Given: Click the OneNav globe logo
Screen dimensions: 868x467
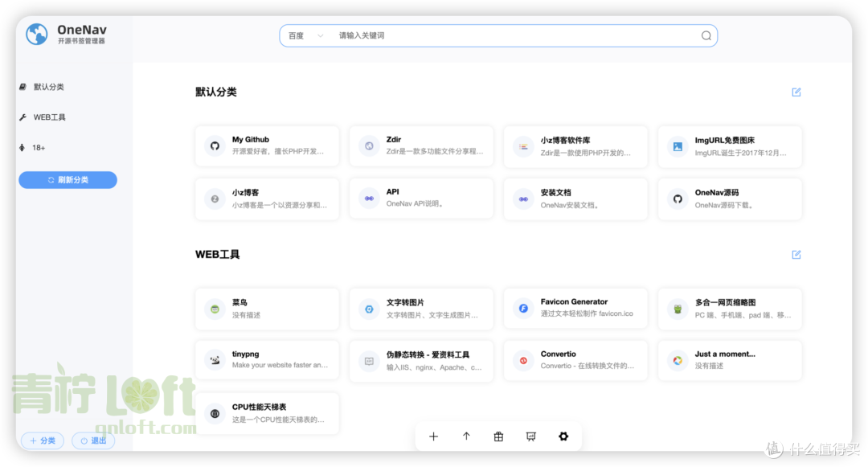Looking at the screenshot, I should pos(36,35).
